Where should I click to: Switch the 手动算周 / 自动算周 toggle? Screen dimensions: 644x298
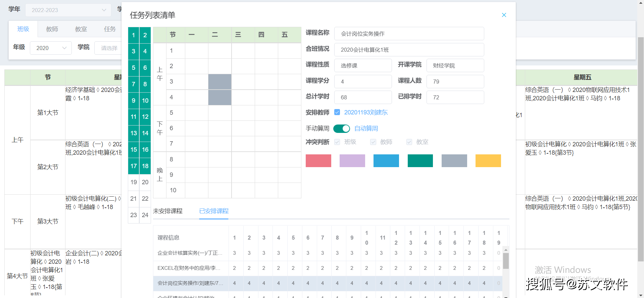pyautogui.click(x=342, y=129)
